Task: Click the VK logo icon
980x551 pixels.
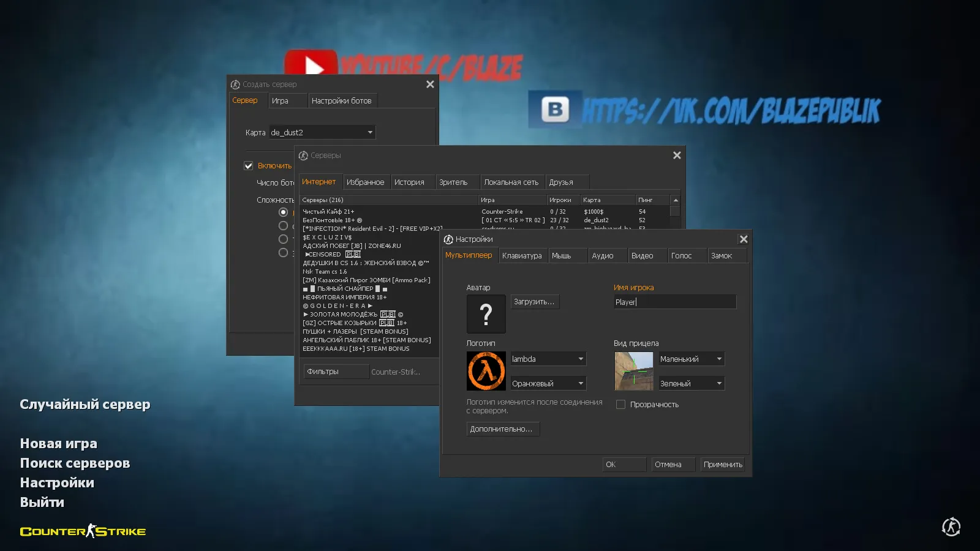Action: click(x=554, y=108)
